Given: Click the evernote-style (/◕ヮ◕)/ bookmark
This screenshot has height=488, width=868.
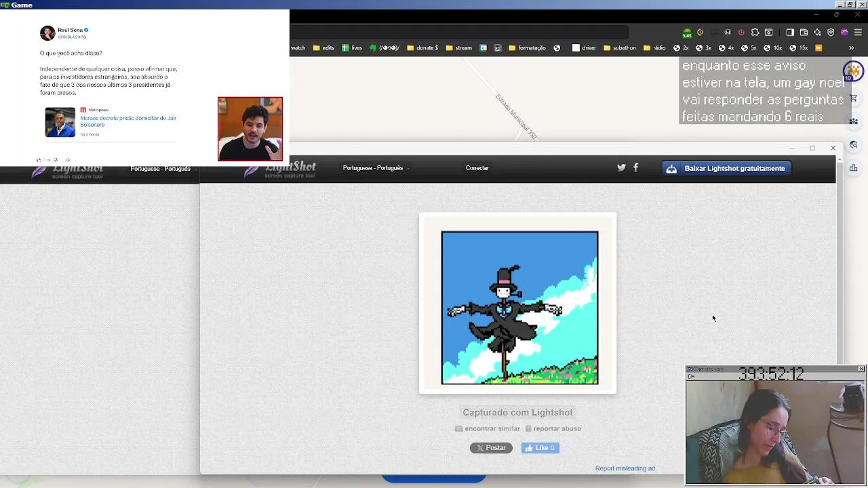Looking at the screenshot, I should (384, 48).
